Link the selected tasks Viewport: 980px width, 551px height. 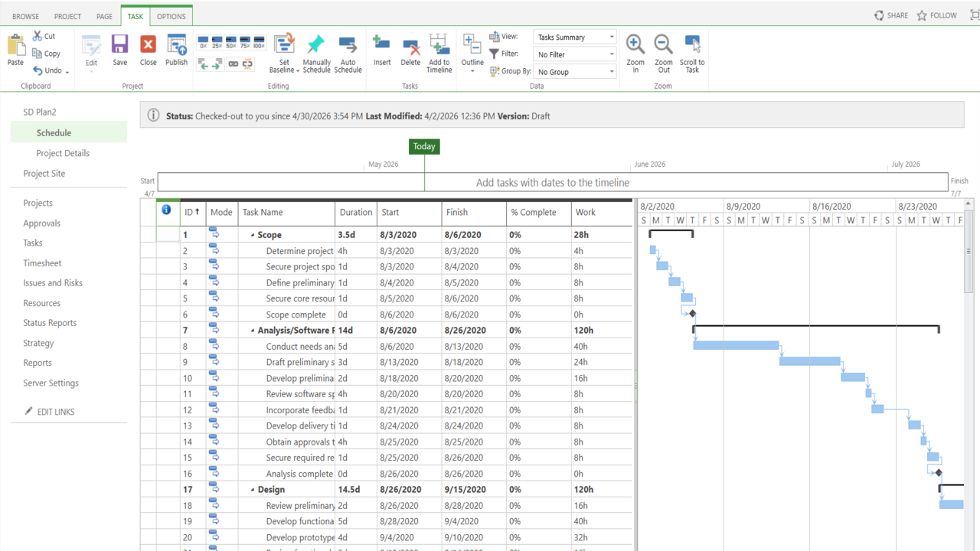(x=234, y=65)
